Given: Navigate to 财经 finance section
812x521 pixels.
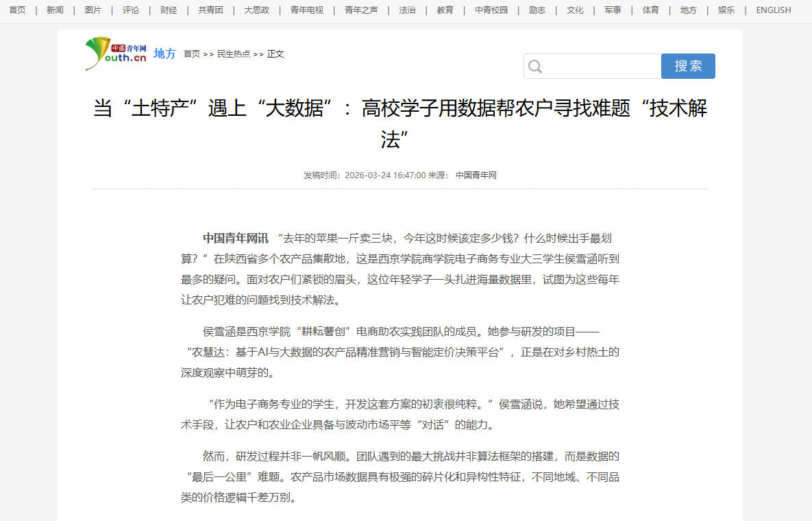Looking at the screenshot, I should click(169, 10).
